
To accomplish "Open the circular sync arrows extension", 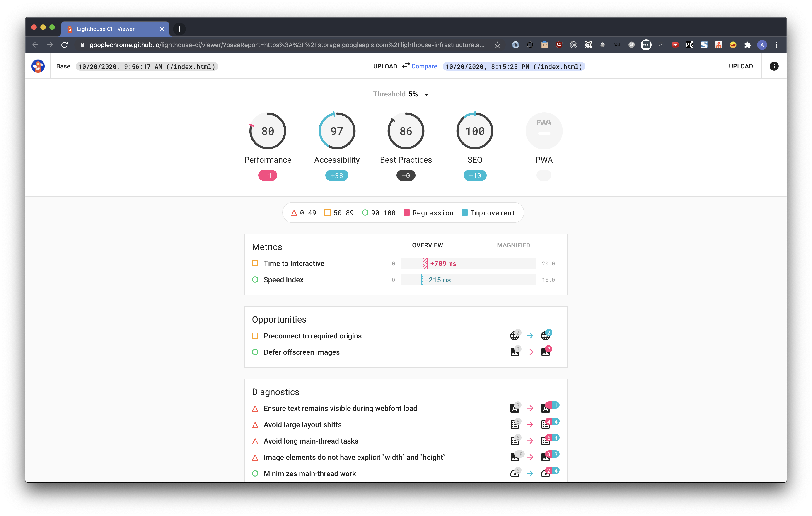I will pos(530,45).
